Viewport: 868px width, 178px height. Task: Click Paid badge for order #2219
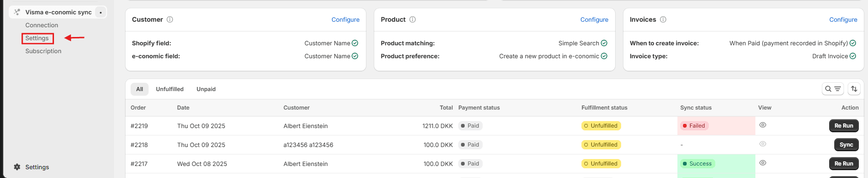click(470, 126)
